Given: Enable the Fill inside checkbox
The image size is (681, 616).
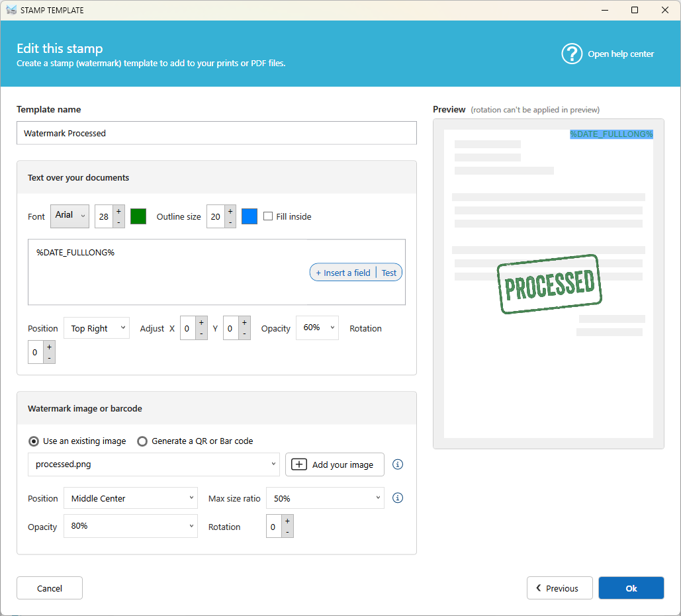Looking at the screenshot, I should click(x=268, y=216).
